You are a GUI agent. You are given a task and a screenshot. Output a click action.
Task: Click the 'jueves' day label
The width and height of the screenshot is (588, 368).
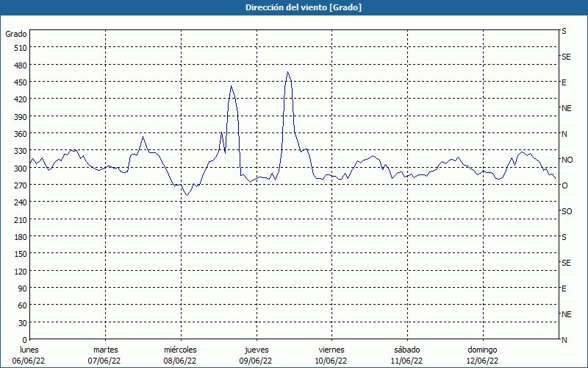(257, 350)
